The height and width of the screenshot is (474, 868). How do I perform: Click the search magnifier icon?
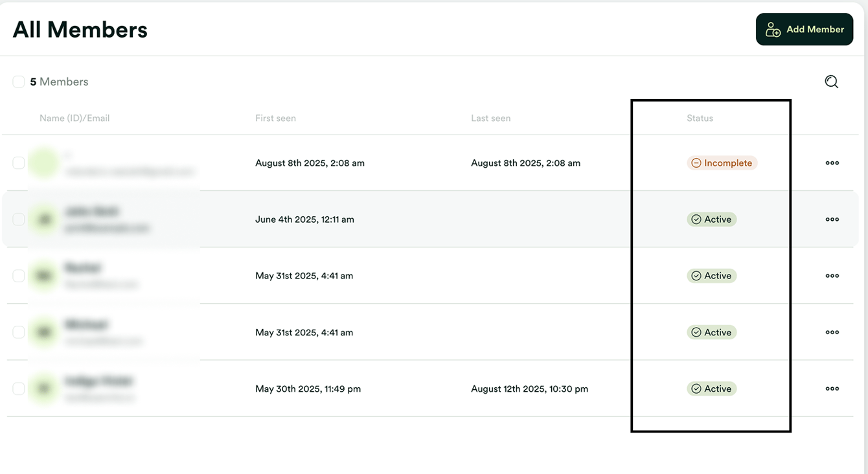[x=831, y=82]
